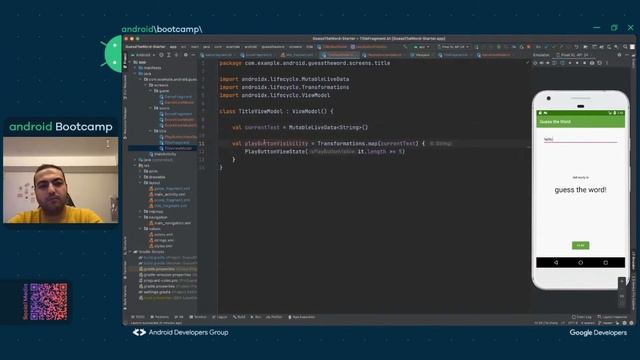Stop the running app via red stop icon
Viewport: 640px width, 360px height.
529,47
